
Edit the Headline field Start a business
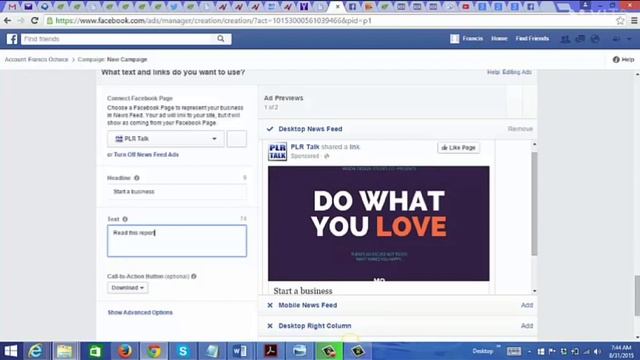(177, 191)
